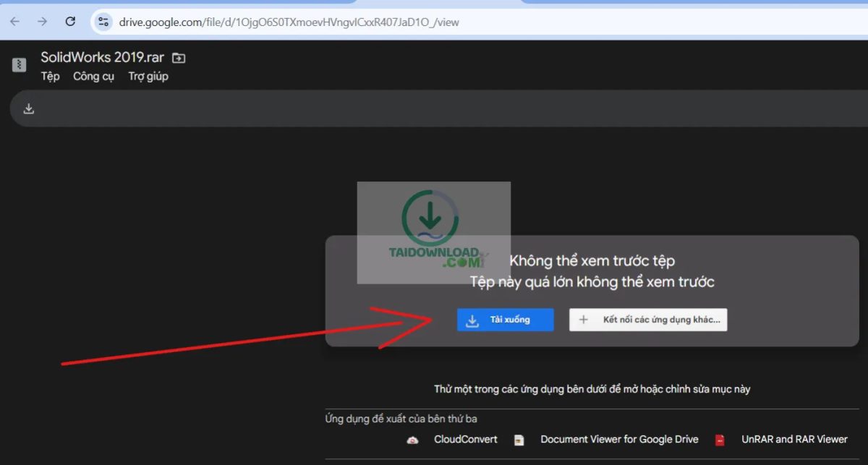Viewport: 868px width, 465px height.
Task: Click the SolidWorks 2019.rar file title
Action: click(x=102, y=58)
